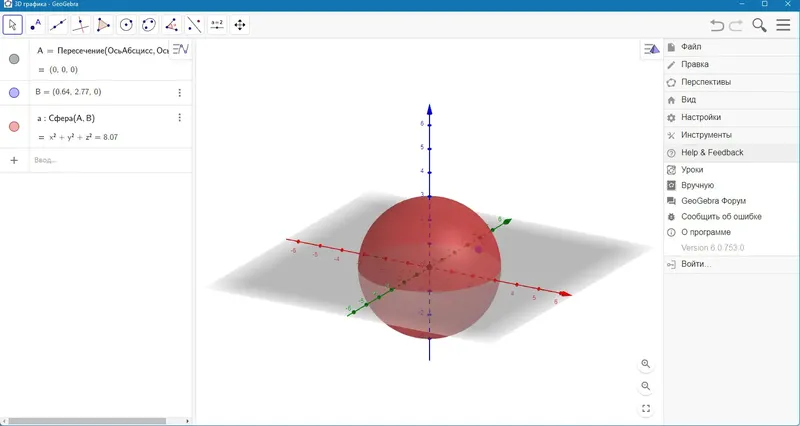
Task: Open the 3D graphics style bar
Action: [652, 49]
